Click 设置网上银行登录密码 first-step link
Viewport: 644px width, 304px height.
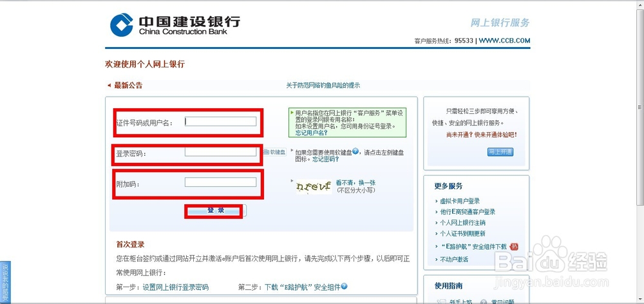click(x=175, y=287)
